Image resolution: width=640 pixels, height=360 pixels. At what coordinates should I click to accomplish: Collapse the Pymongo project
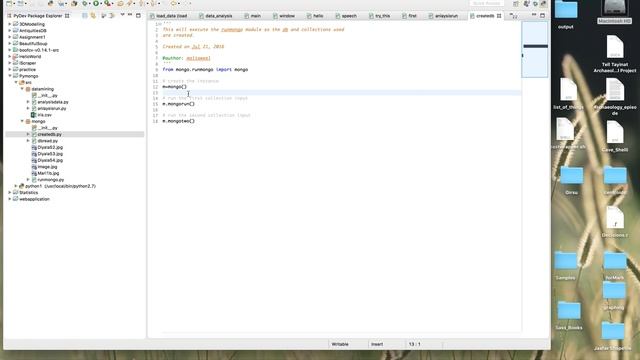click(10, 76)
